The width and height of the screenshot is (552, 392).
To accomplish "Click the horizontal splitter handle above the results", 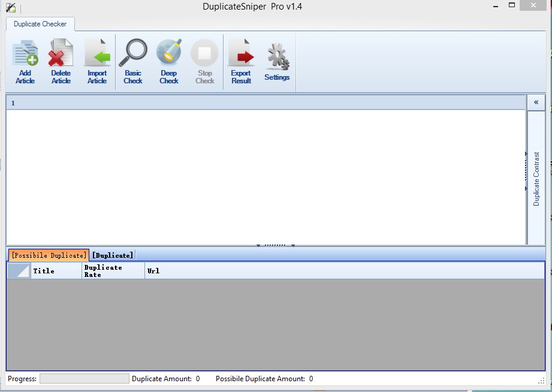I will click(x=275, y=245).
